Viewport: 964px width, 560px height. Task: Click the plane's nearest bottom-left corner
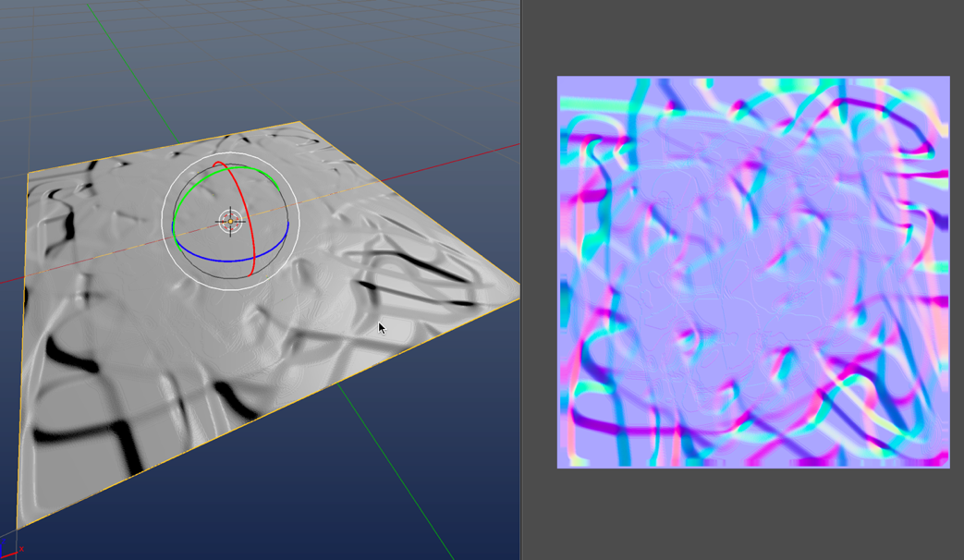[18, 529]
